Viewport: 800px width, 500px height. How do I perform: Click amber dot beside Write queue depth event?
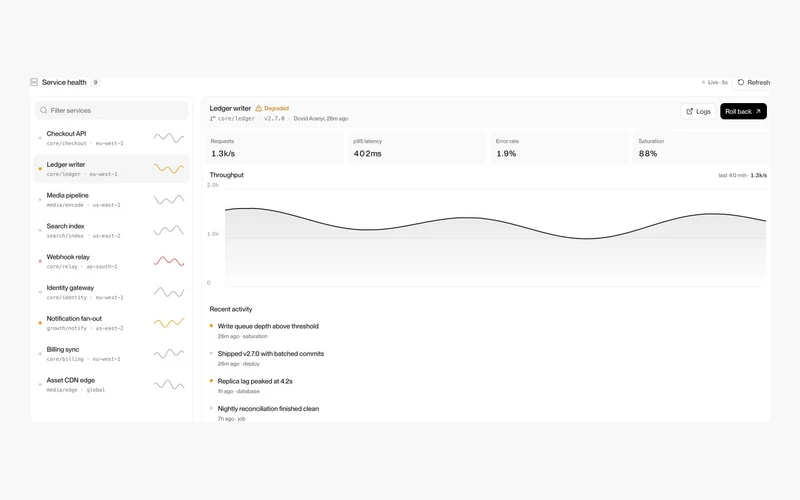[211, 326]
